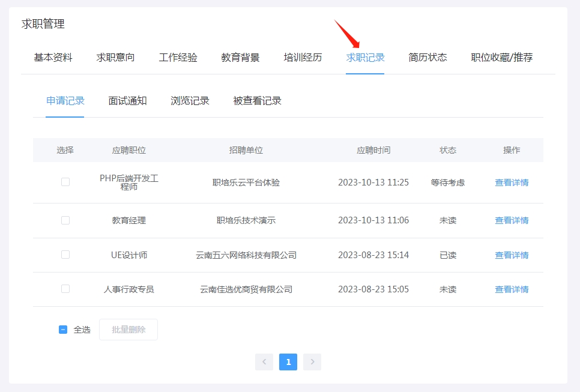The width and height of the screenshot is (580, 392).
Task: Click the 等待考虑 status cell
Action: pyautogui.click(x=447, y=182)
